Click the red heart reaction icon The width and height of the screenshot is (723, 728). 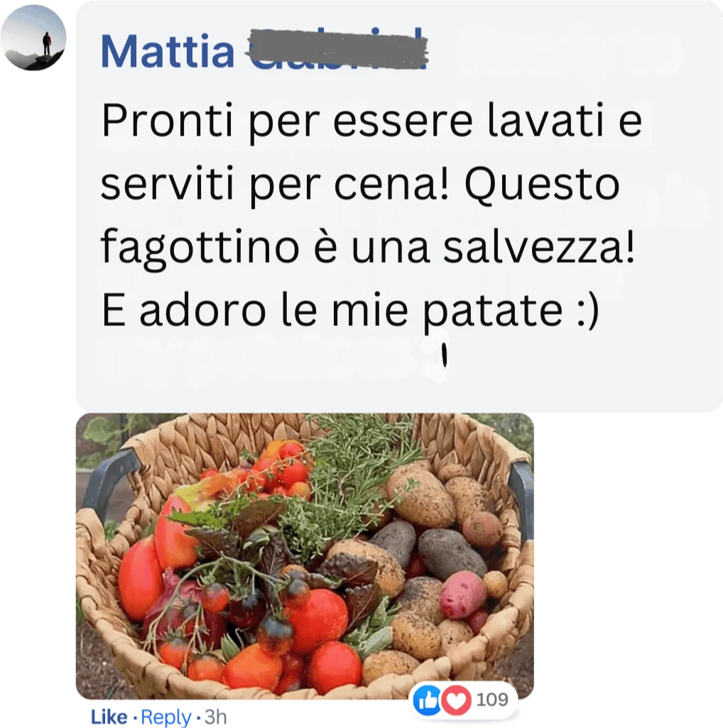click(456, 700)
